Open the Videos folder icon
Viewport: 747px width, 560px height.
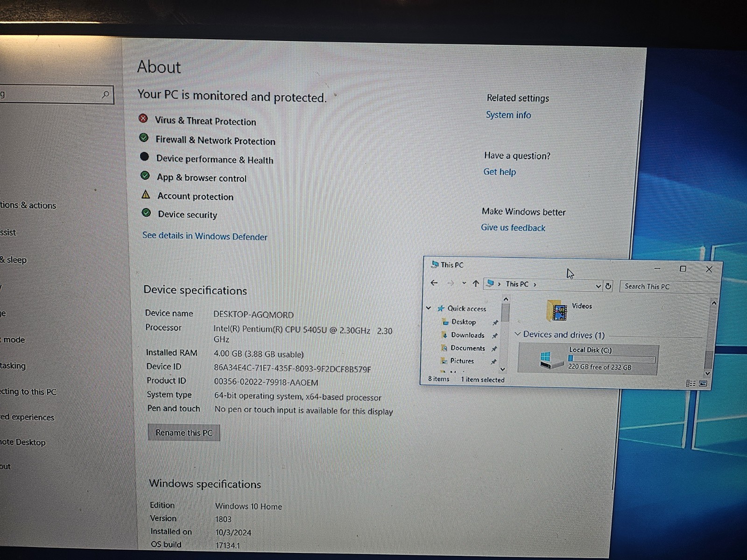pyautogui.click(x=557, y=311)
